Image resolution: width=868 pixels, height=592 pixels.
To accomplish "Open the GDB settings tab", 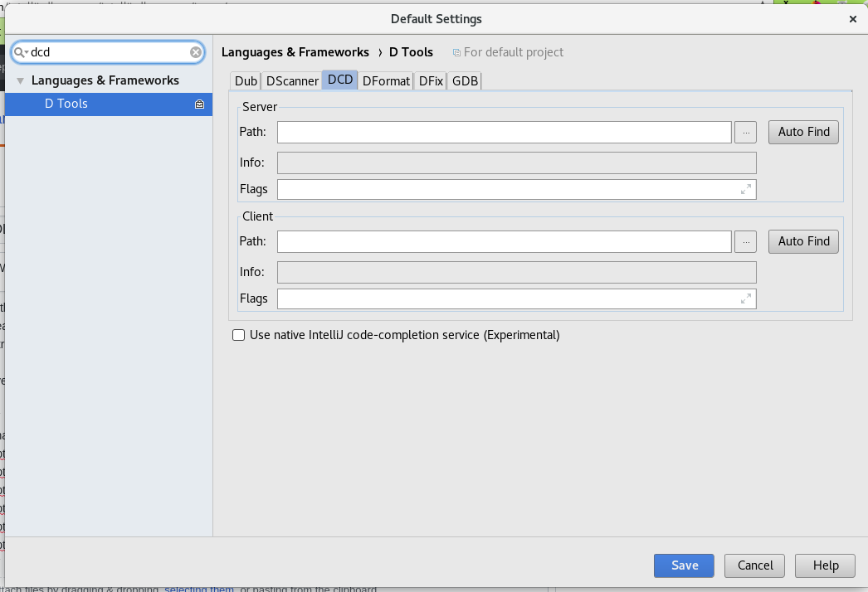I will tap(464, 80).
